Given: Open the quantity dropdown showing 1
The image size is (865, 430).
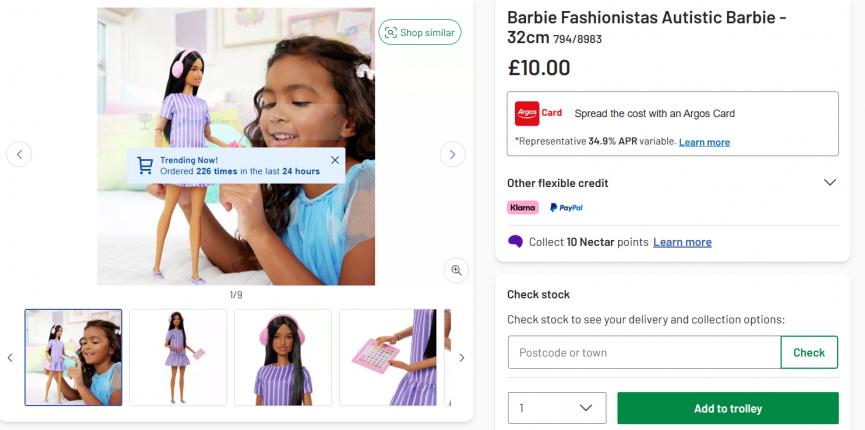Looking at the screenshot, I should 557,408.
